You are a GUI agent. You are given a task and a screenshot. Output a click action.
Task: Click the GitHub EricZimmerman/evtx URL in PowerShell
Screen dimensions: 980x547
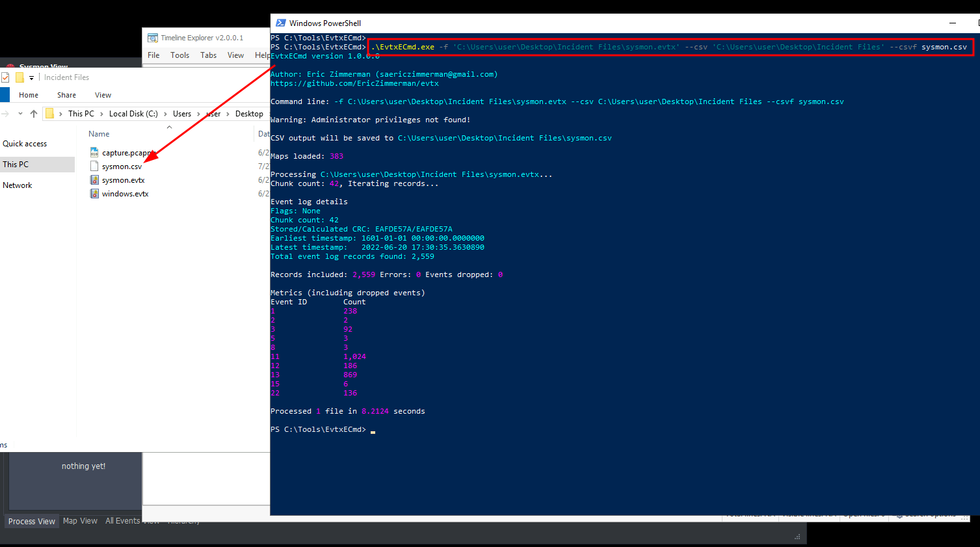click(354, 83)
